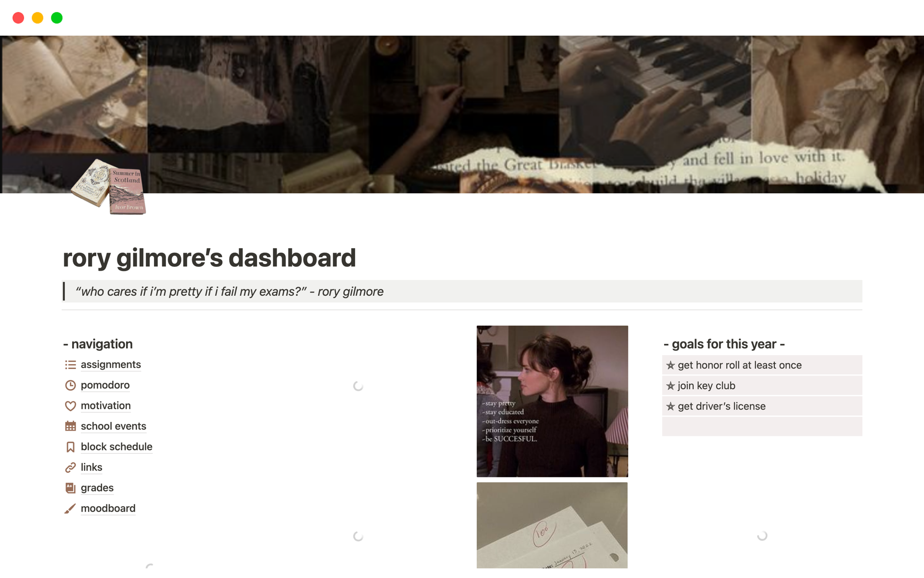Select the 'join key club' goal row
Screen dimensions: 924x578
762,386
